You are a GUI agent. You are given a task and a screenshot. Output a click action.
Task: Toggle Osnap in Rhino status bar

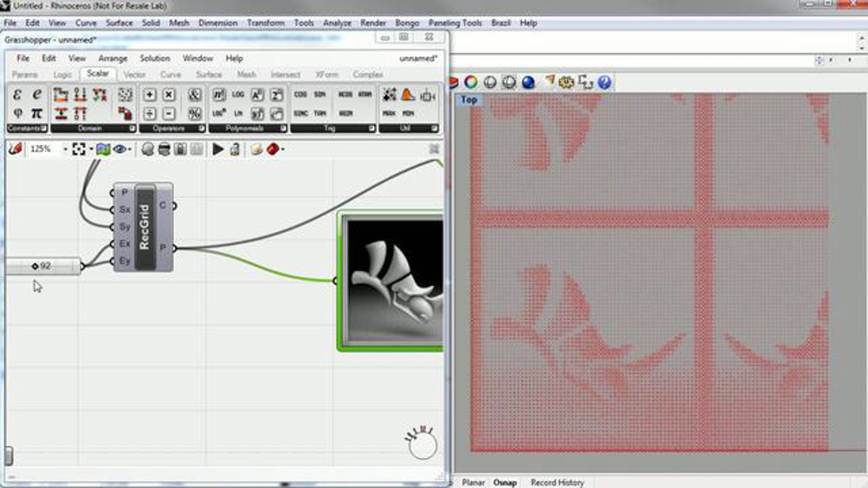pos(505,482)
